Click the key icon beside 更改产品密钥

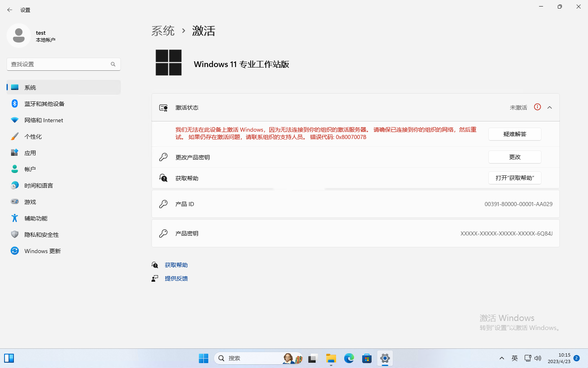163,157
